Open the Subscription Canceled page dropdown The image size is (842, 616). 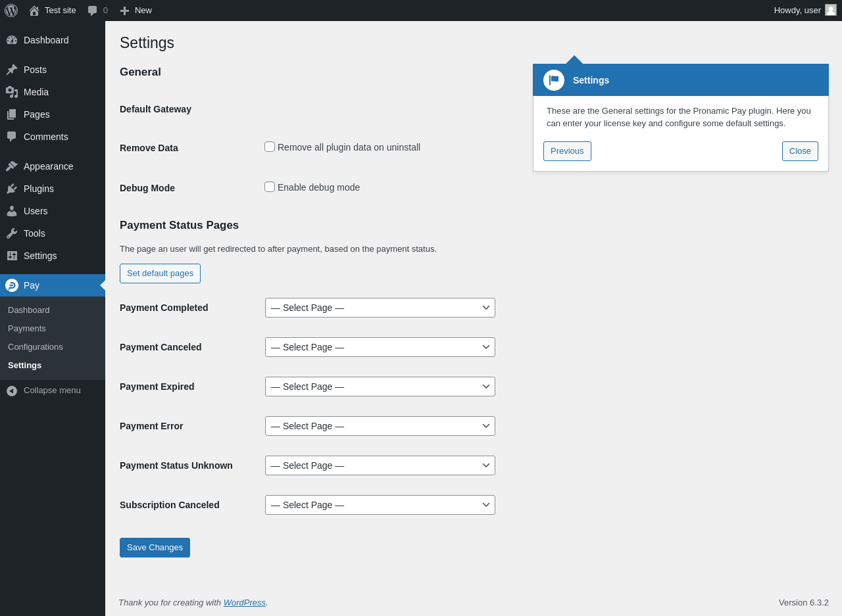click(380, 505)
